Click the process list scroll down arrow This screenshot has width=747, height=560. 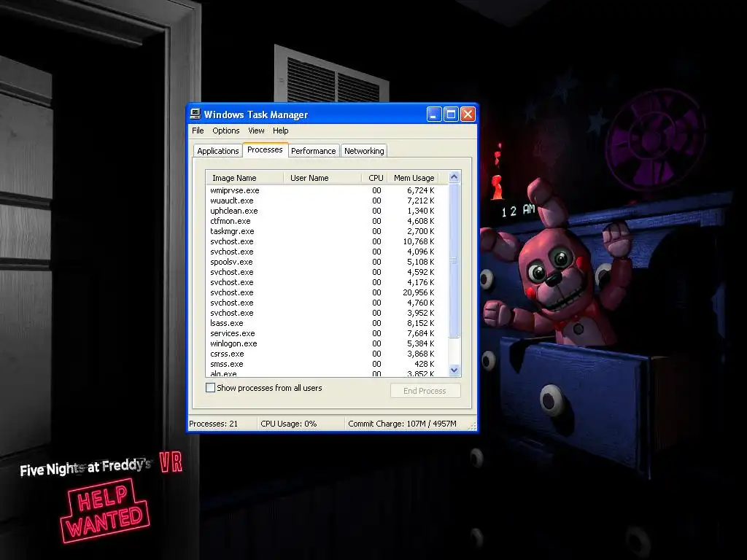[454, 370]
